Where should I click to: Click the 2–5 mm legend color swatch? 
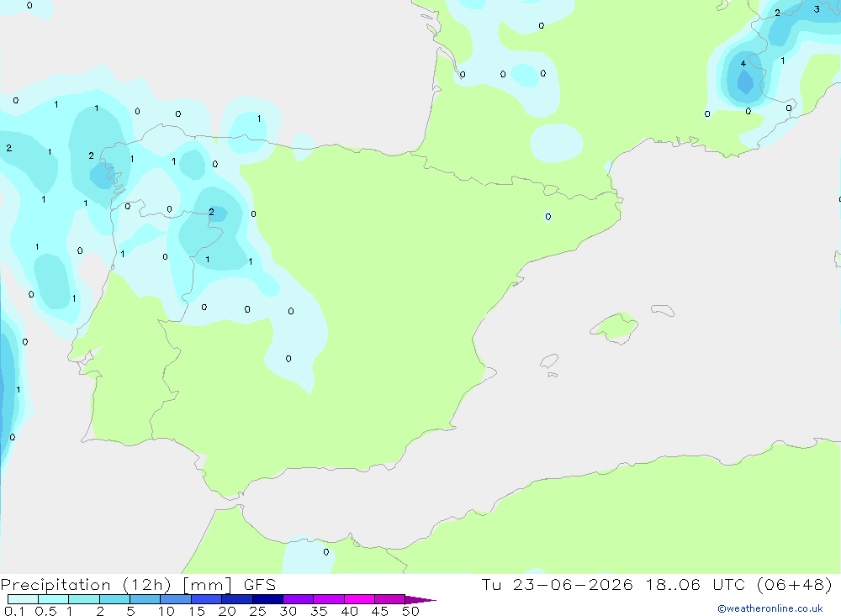tap(114, 599)
